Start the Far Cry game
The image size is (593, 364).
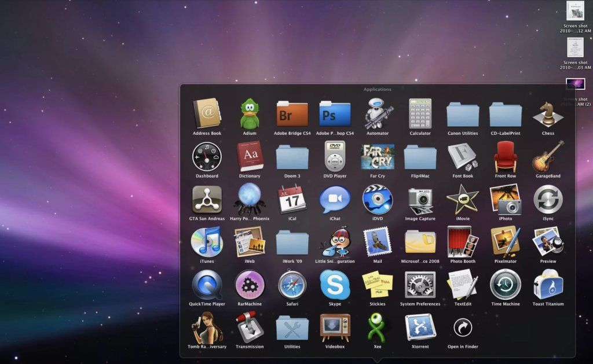point(378,156)
